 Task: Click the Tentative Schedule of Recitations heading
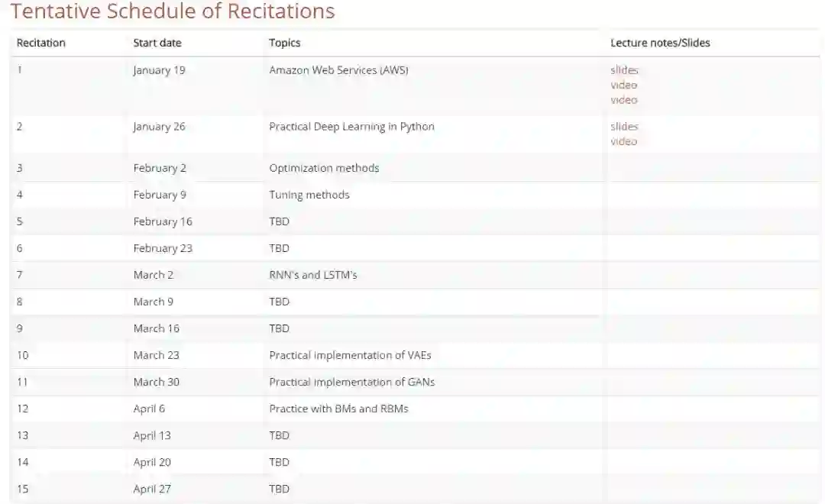coord(173,11)
